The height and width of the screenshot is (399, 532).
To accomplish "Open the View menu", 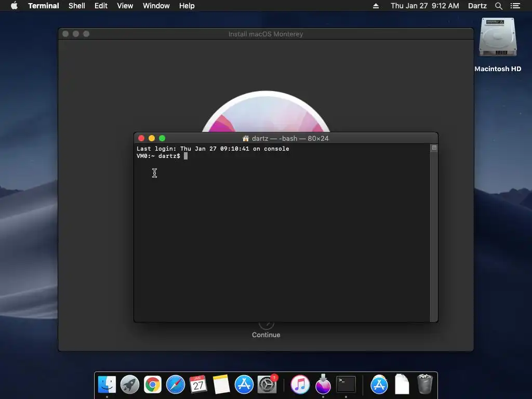I will tap(125, 6).
